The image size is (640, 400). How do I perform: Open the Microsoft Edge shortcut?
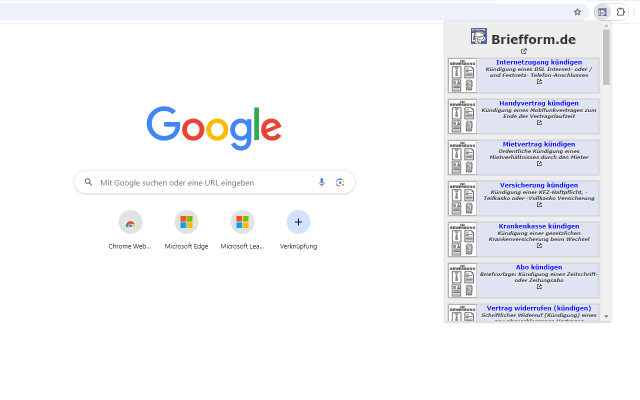point(187,230)
